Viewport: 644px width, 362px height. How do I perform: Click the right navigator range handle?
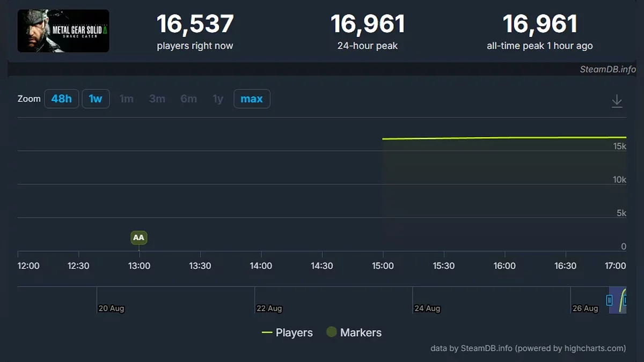tap(625, 300)
